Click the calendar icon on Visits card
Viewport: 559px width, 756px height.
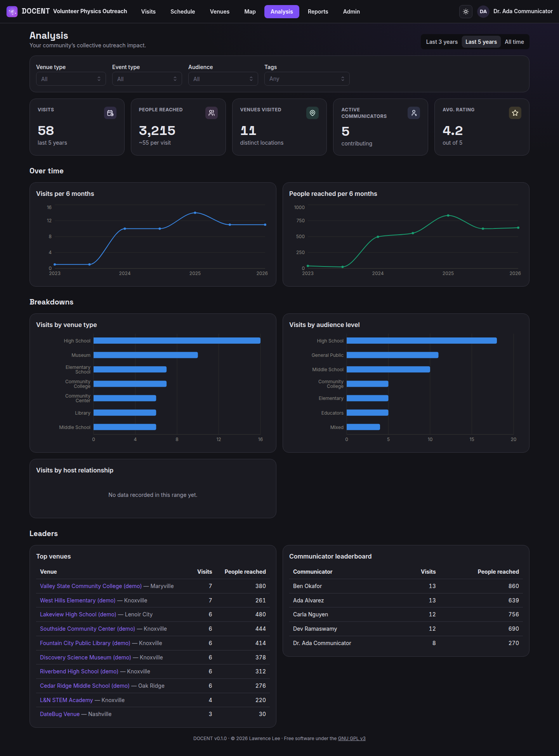(x=110, y=113)
